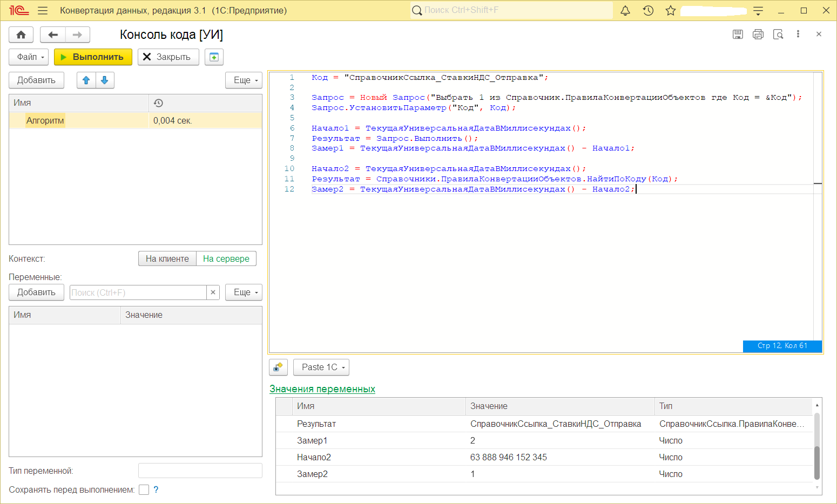This screenshot has width=837, height=504.
Task: Click the Закрыть button
Action: [168, 57]
